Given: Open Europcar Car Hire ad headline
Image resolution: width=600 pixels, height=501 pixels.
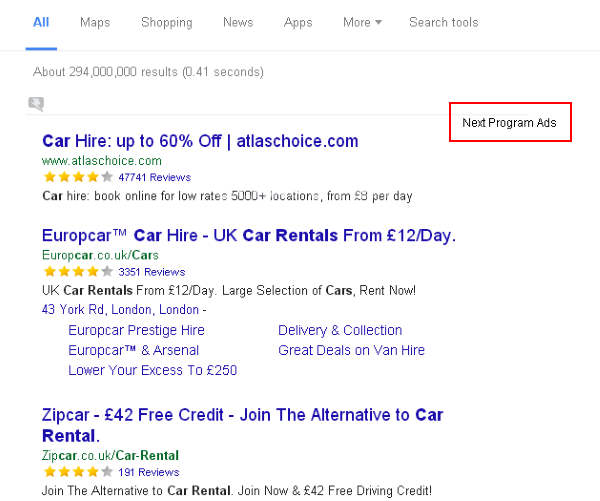Looking at the screenshot, I should [248, 236].
